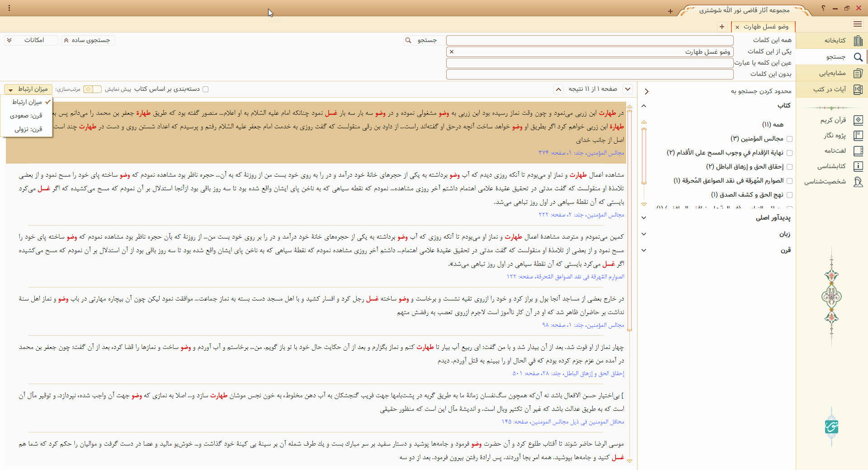Collapse the filter panel with right chevron

tap(647, 92)
